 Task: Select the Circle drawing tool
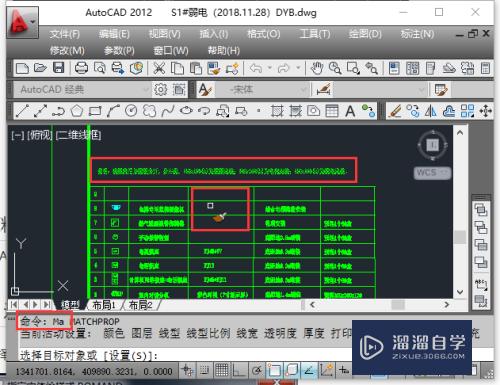(131, 111)
